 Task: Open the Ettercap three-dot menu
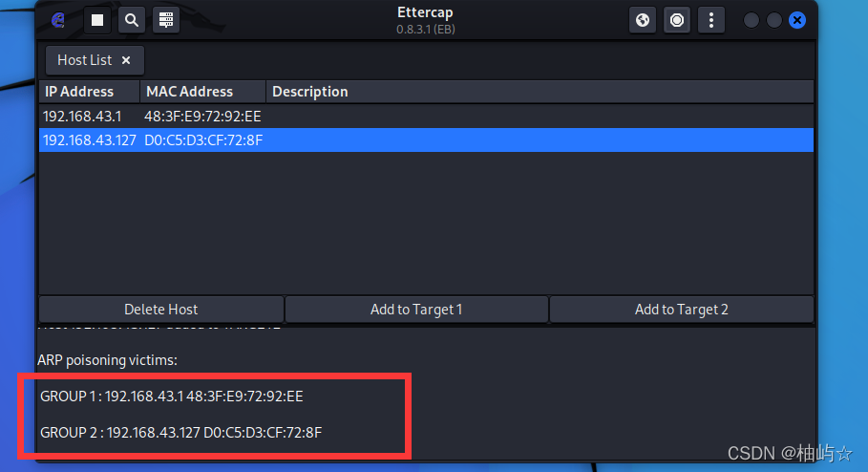[711, 20]
